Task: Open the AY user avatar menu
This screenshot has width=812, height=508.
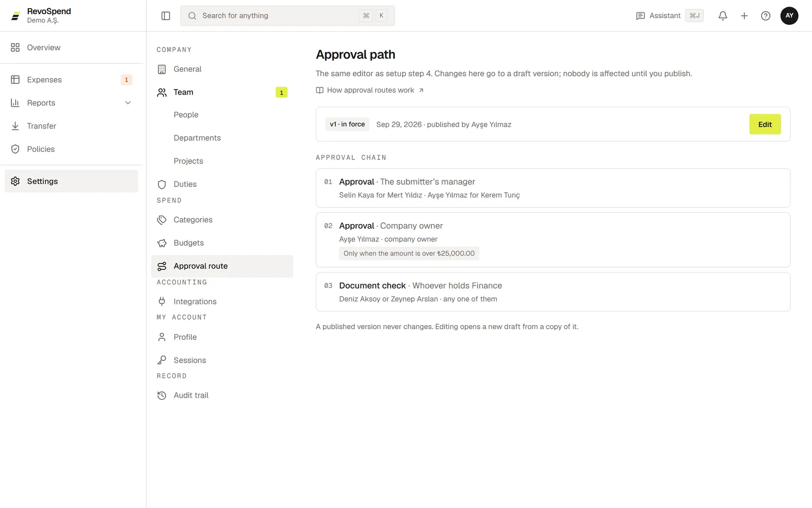Action: [x=789, y=16]
